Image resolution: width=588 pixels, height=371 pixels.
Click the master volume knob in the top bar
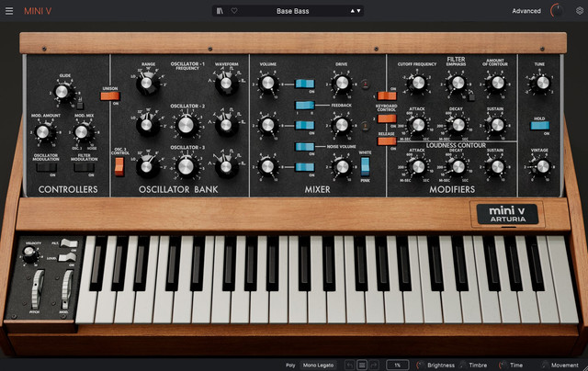pos(557,11)
